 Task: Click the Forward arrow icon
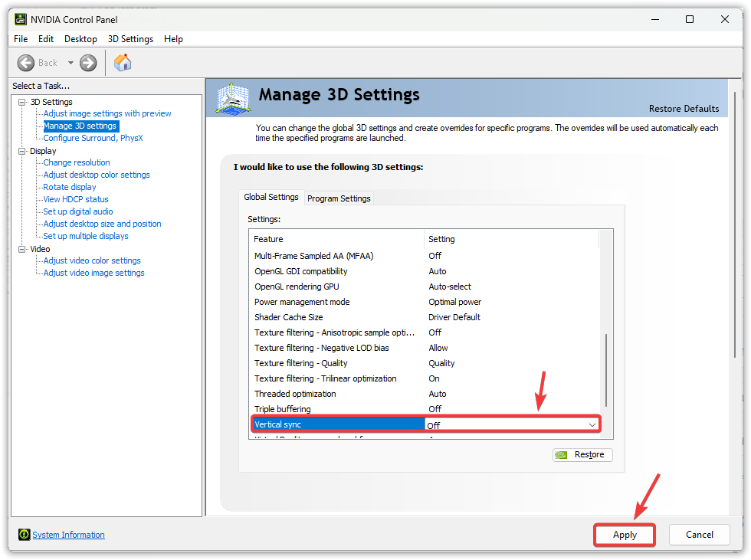88,63
